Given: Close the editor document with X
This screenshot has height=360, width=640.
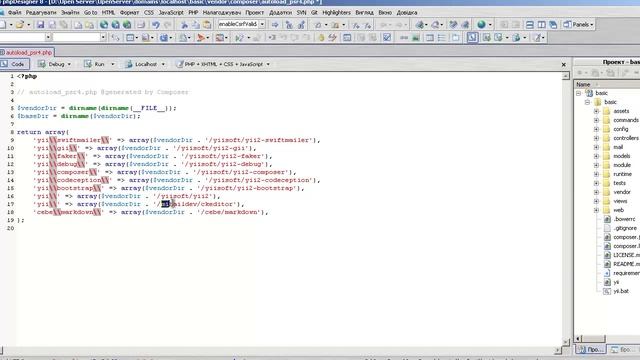Looking at the screenshot, I should click(x=564, y=64).
